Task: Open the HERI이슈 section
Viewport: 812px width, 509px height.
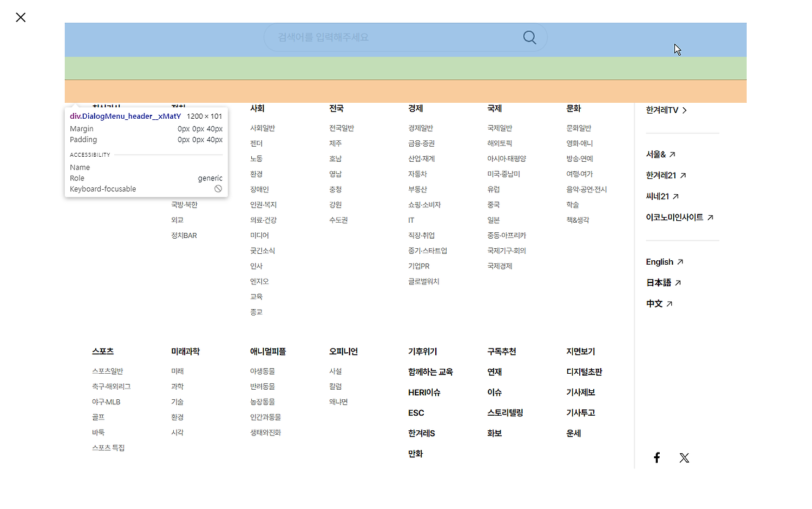Action: tap(424, 392)
